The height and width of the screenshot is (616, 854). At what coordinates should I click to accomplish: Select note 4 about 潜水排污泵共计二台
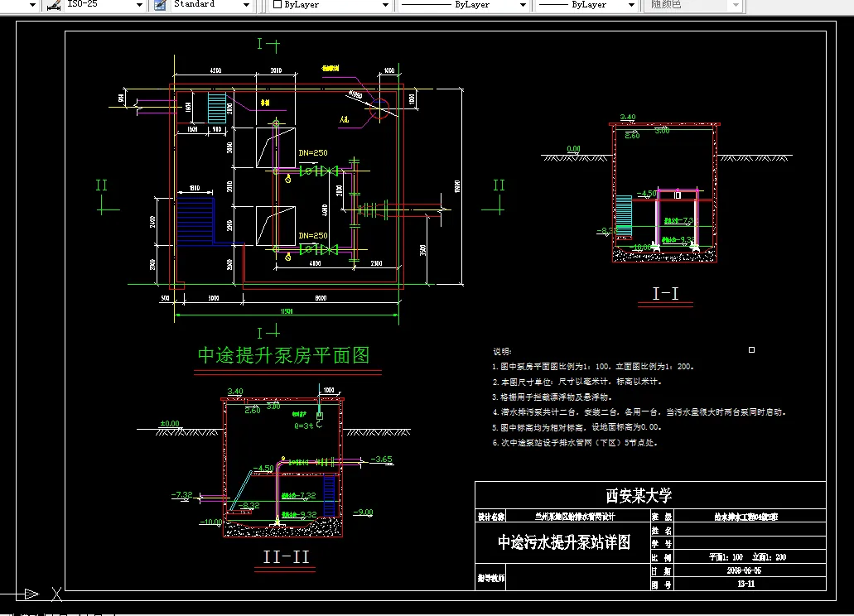[639, 412]
